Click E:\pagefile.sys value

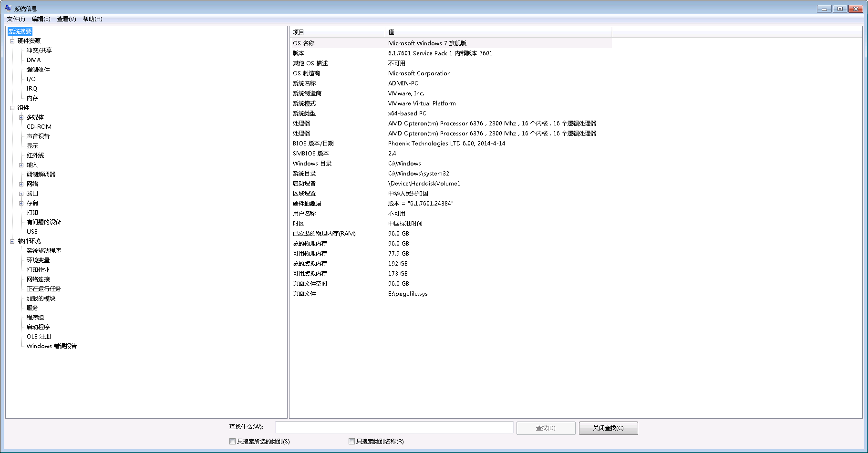(408, 294)
